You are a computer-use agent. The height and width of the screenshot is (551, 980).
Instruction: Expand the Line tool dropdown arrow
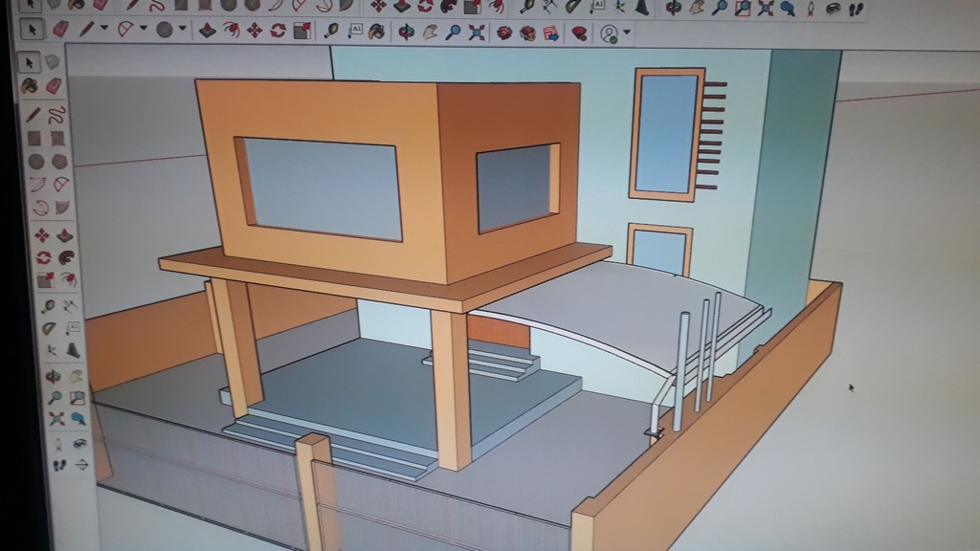click(x=103, y=30)
